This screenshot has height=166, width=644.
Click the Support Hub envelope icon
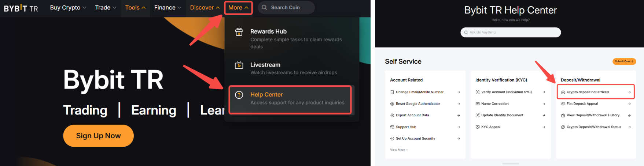[392, 127]
